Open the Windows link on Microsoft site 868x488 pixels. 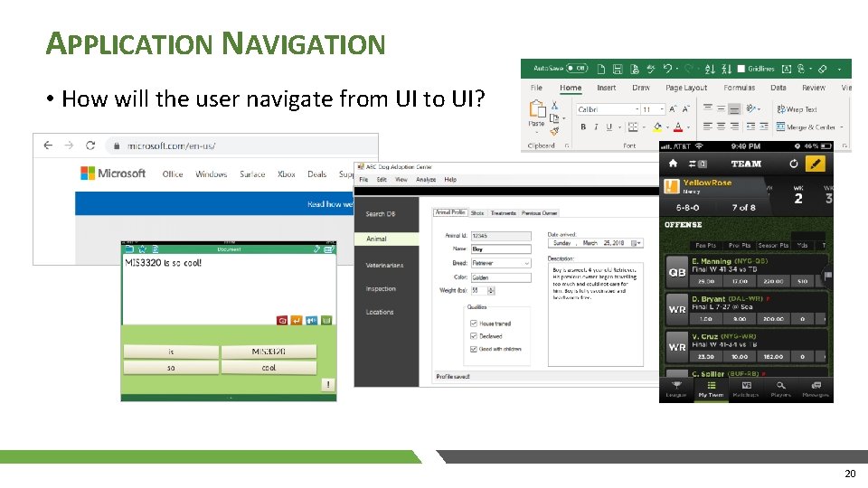[x=211, y=174]
